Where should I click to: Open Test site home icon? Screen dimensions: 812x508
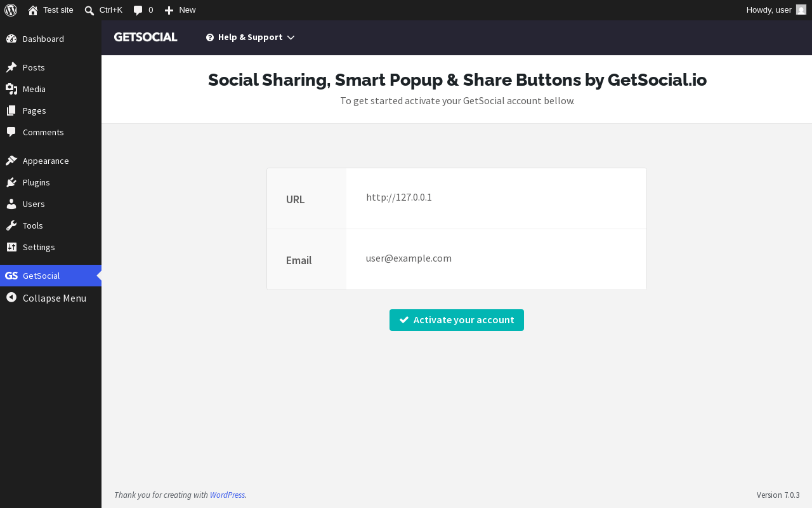point(33,10)
